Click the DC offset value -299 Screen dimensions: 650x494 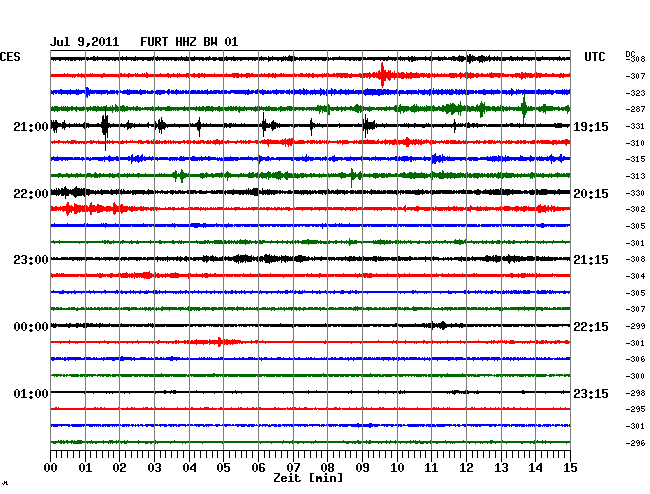(x=635, y=326)
